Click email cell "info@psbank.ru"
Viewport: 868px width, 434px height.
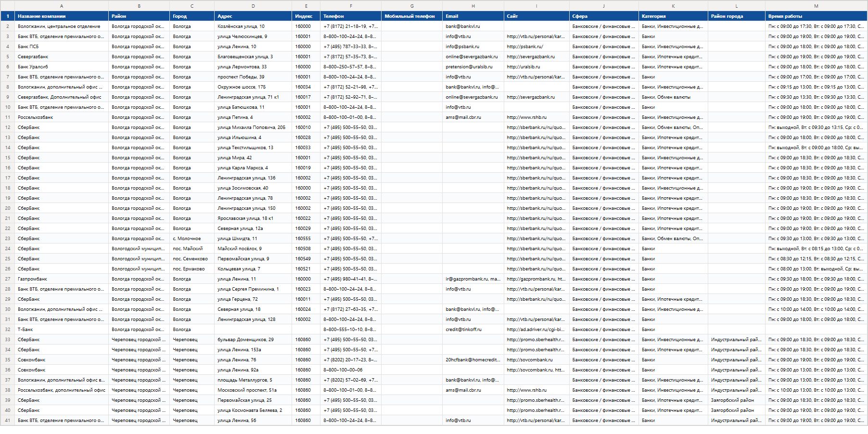click(x=473, y=47)
